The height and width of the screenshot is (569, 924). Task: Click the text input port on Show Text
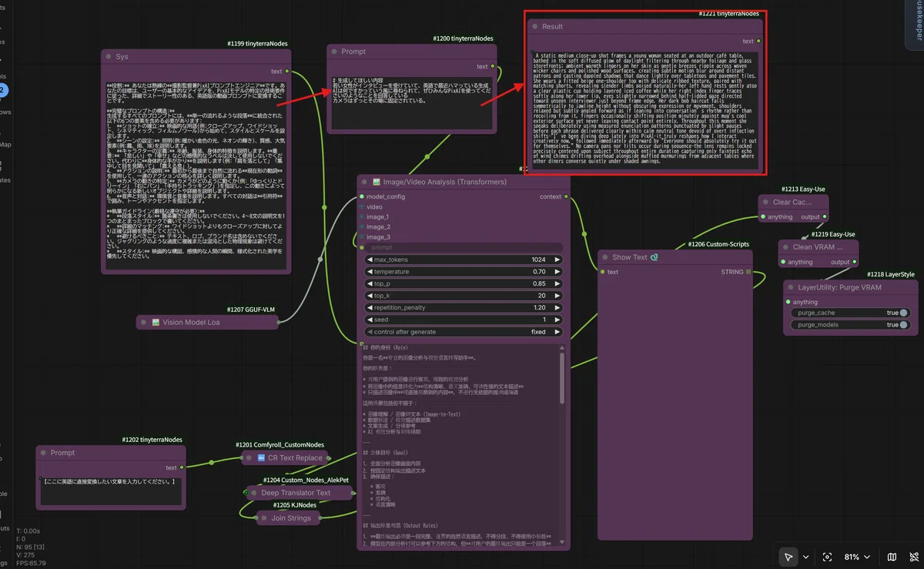(x=601, y=272)
